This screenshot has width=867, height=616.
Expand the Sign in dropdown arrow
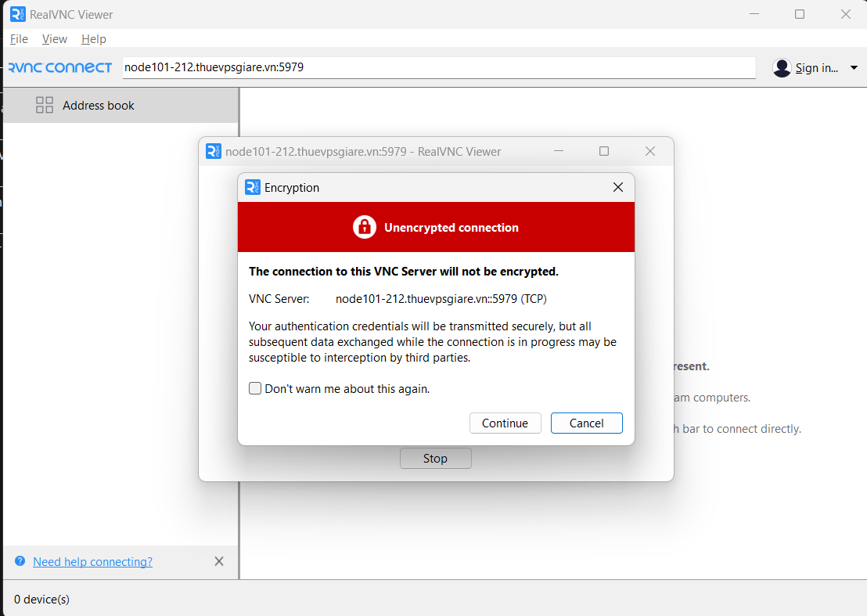[854, 68]
